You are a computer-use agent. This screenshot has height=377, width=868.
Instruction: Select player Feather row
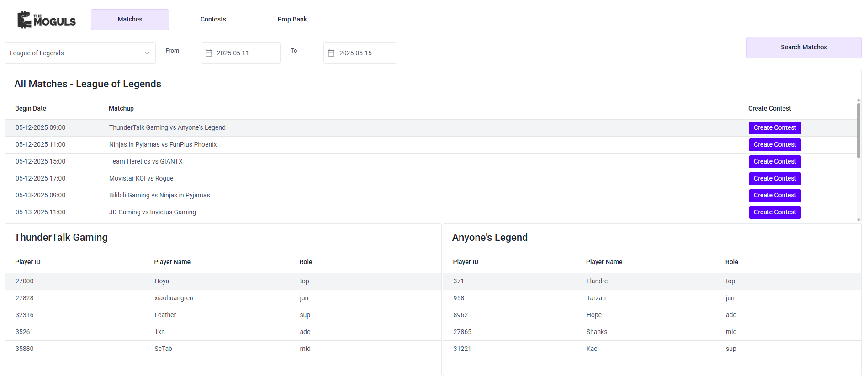point(223,315)
